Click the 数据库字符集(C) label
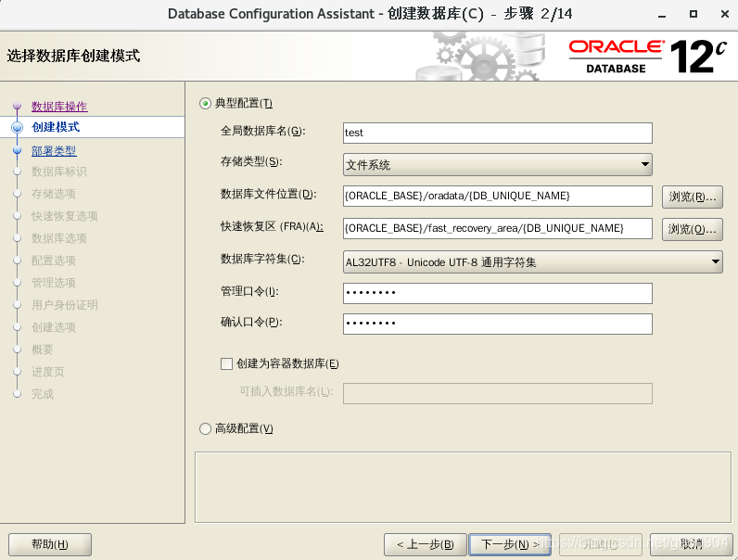Viewport: 738px width, 560px height. point(262,259)
